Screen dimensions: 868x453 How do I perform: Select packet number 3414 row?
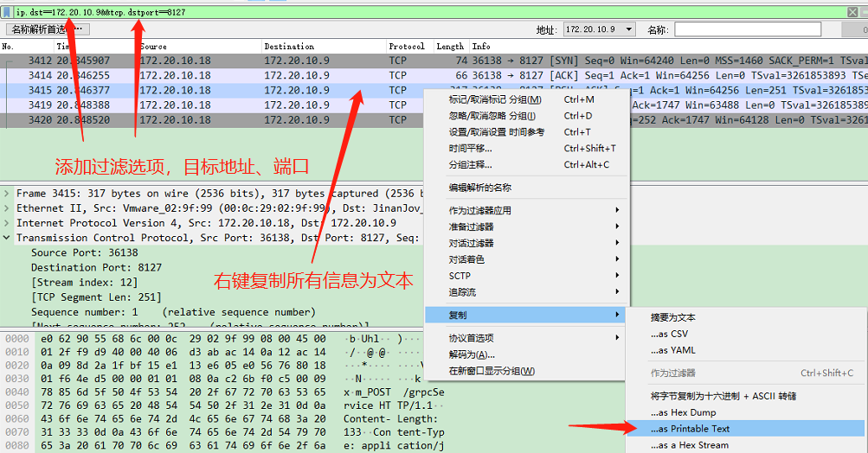pyautogui.click(x=434, y=76)
